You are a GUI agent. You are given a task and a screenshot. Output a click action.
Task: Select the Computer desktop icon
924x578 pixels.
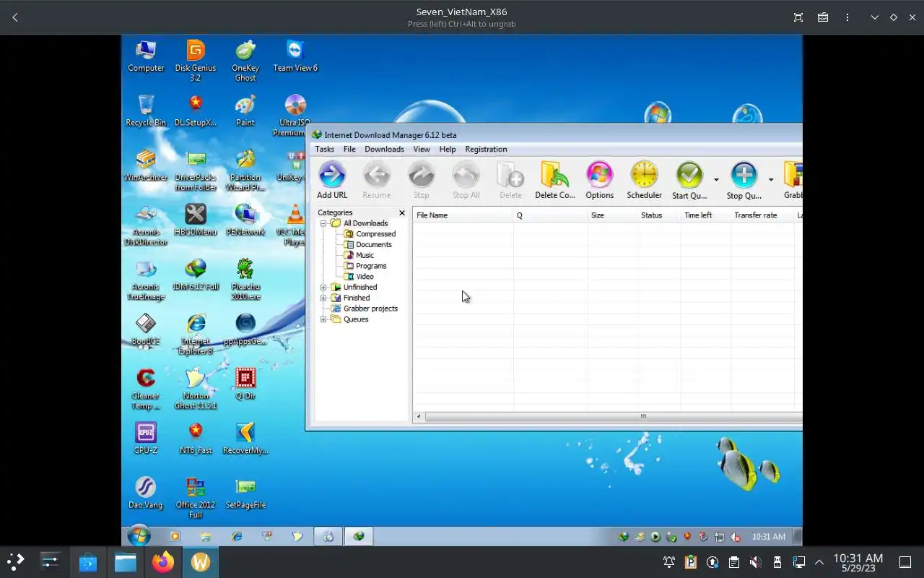point(146,56)
